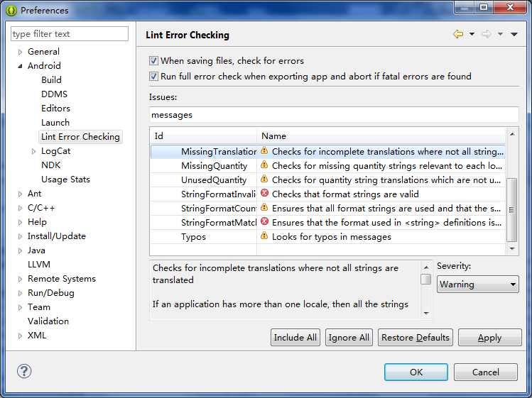Click the Apply button
The image size is (532, 398).
coord(489,337)
